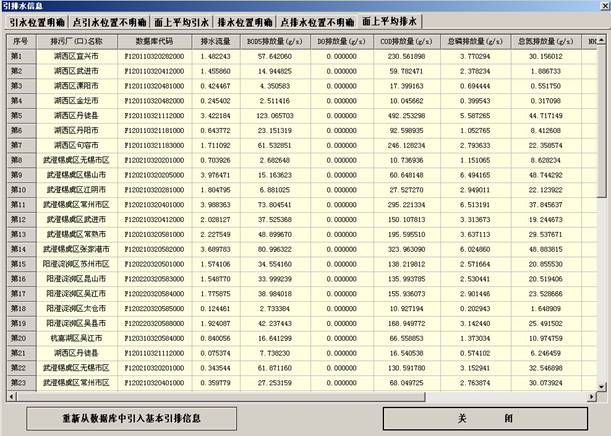Select the row header 第10
This screenshot has width=611, height=436.
[20, 190]
